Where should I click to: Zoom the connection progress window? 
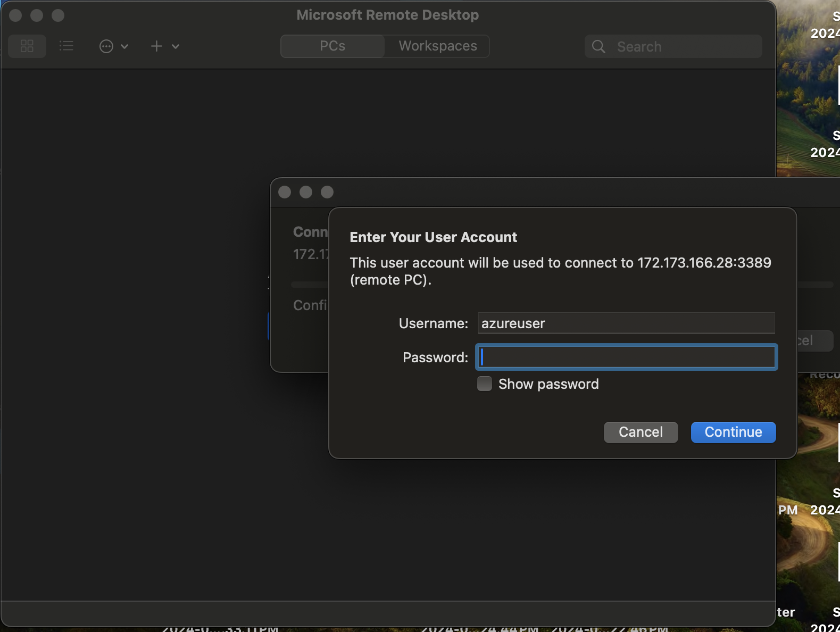(x=327, y=192)
